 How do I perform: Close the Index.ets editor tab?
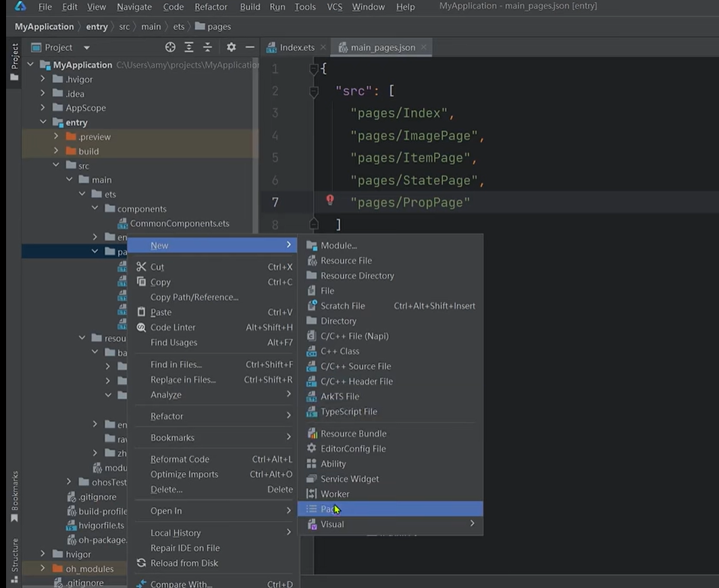[323, 47]
